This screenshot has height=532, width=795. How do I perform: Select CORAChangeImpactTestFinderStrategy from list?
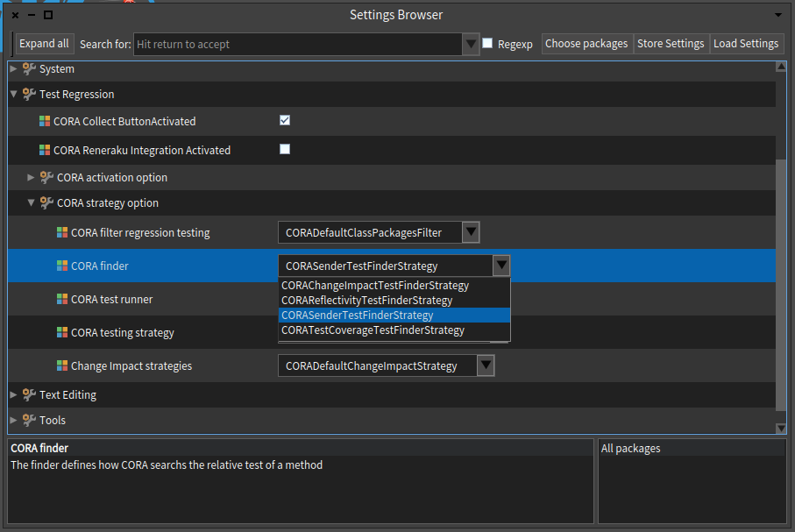(x=394, y=285)
